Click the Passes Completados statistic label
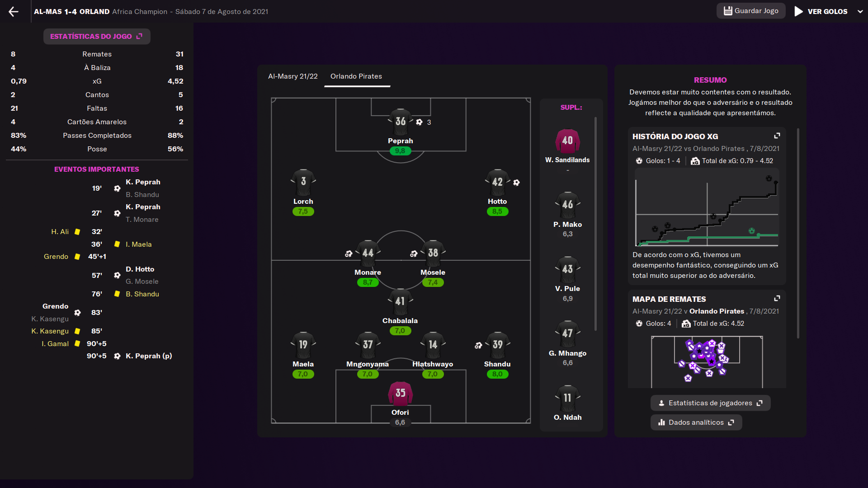The height and width of the screenshot is (488, 868). coord(97,135)
